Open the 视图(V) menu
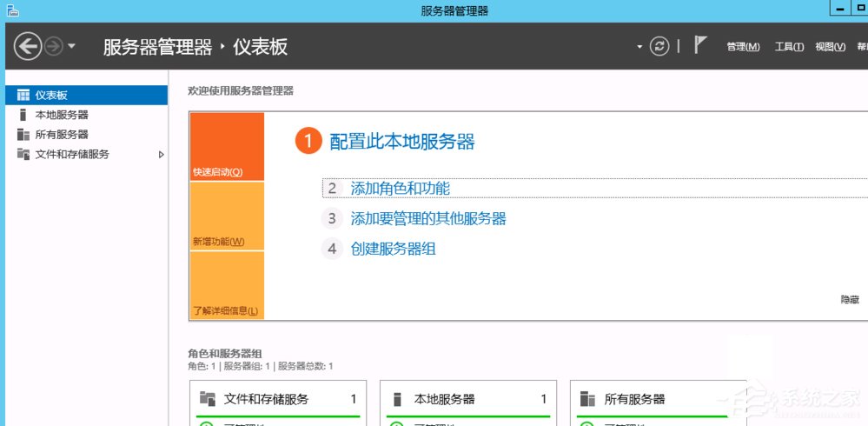 point(830,47)
